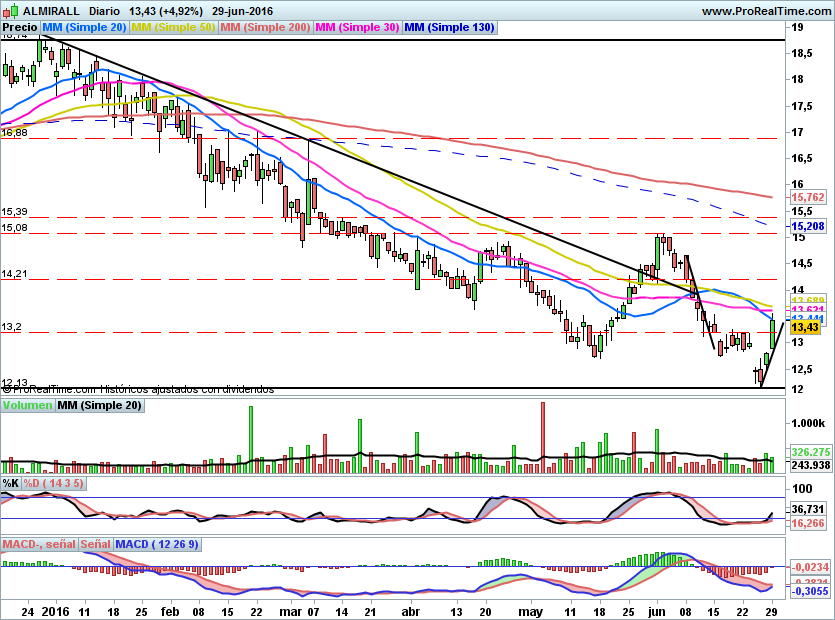Open the %D (14 3 5) settings label

click(54, 483)
